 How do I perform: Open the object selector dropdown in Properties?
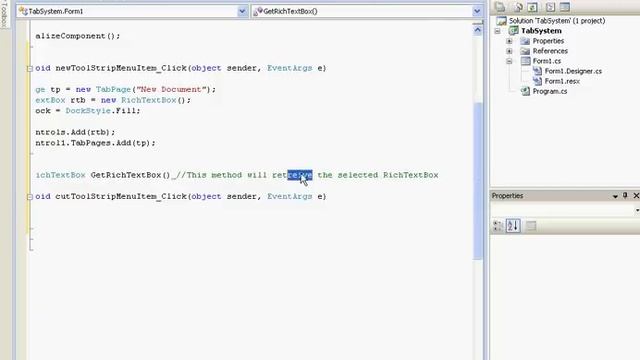[x=637, y=210]
